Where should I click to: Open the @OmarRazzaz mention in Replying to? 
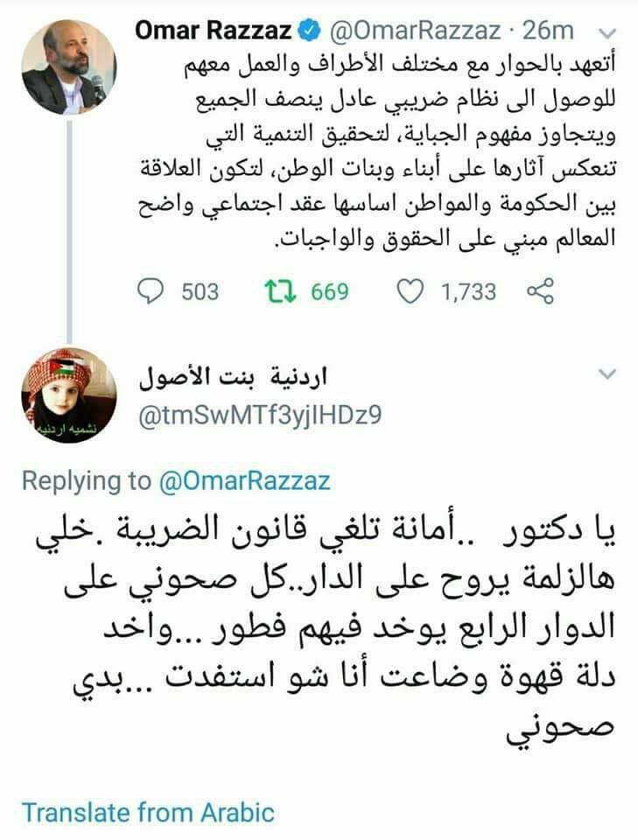[x=244, y=480]
